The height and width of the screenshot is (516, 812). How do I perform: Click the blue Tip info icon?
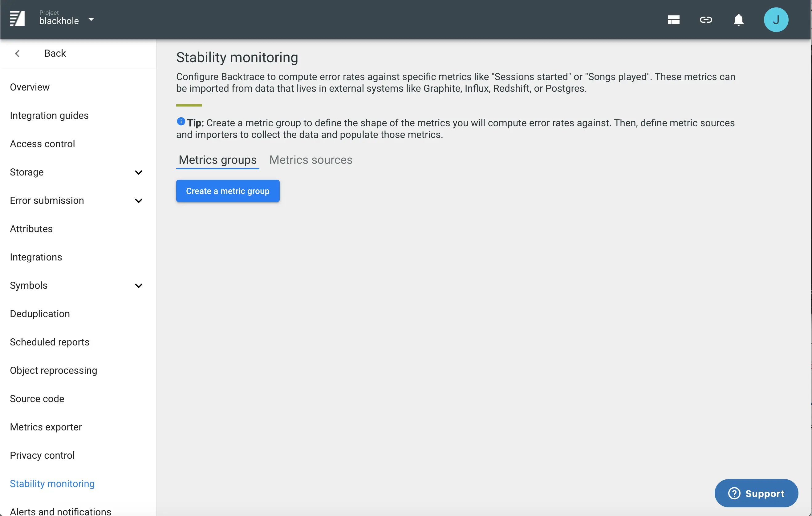tap(181, 121)
